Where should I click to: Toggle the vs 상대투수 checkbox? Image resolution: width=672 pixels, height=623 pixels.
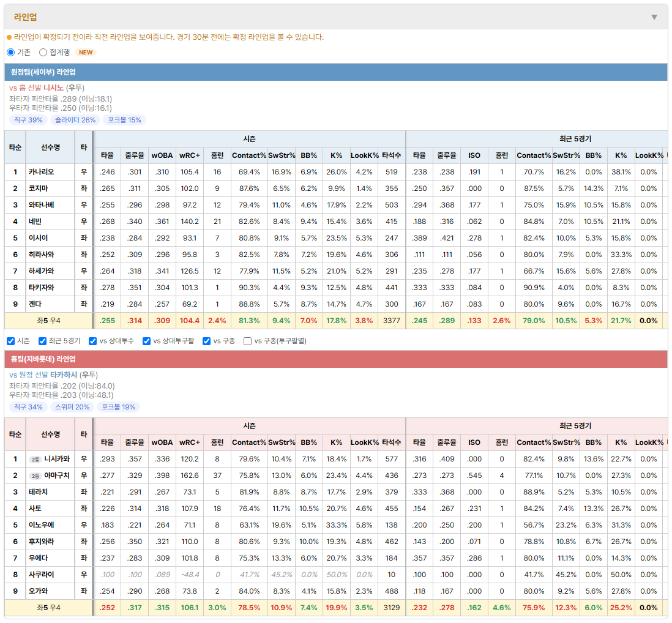point(92,341)
